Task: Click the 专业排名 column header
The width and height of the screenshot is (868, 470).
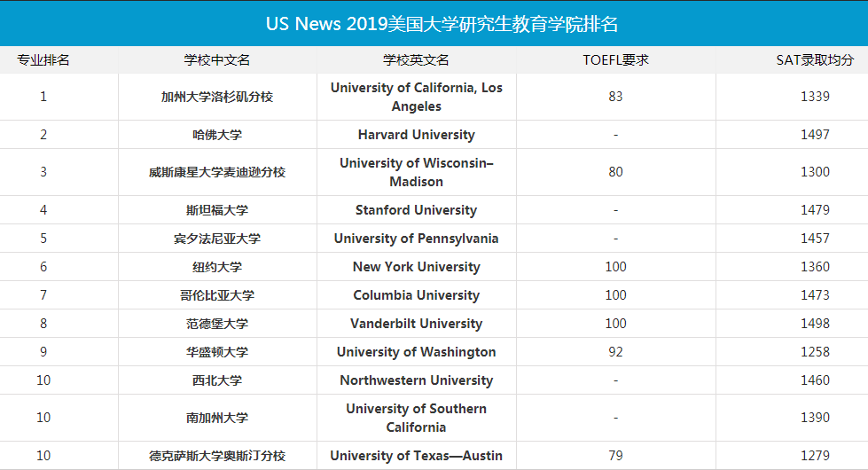Action: [x=43, y=59]
